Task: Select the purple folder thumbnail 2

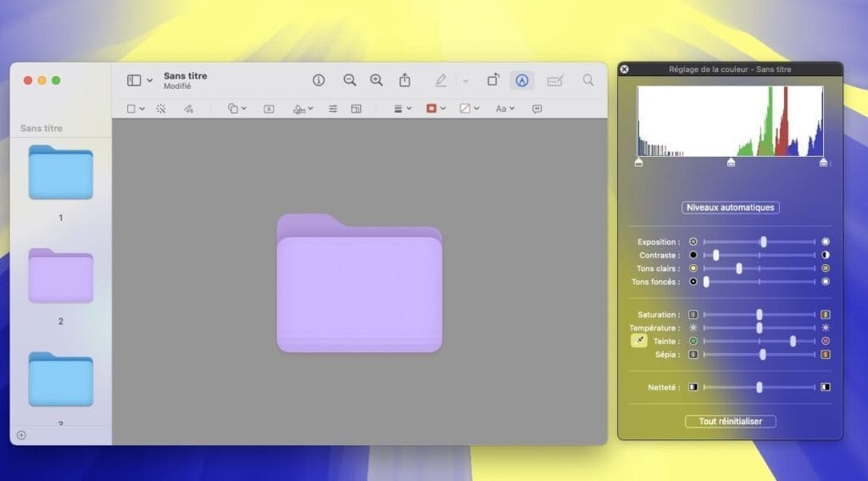Action: [60, 276]
